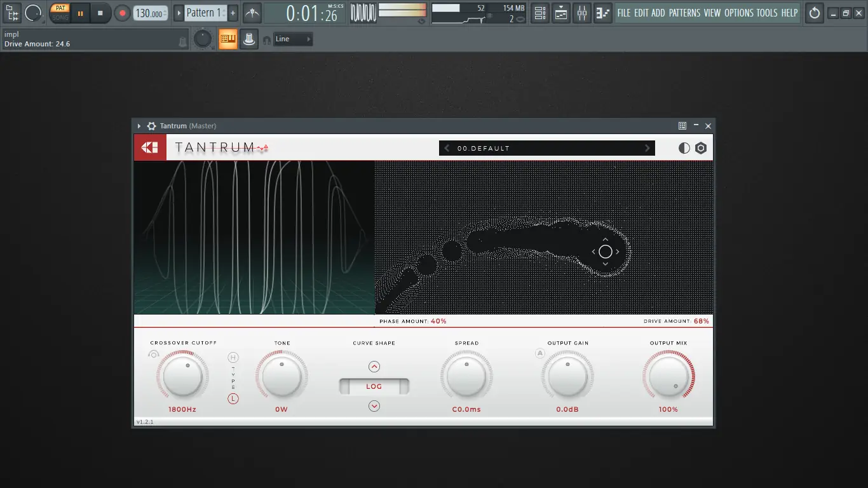Select next Tantrum preset arrow

click(648, 148)
